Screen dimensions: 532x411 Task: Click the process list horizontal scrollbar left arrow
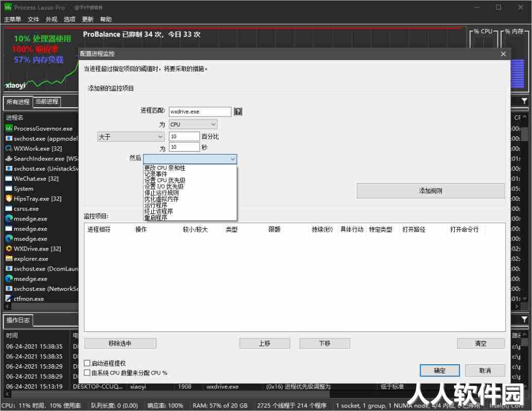(x=7, y=306)
